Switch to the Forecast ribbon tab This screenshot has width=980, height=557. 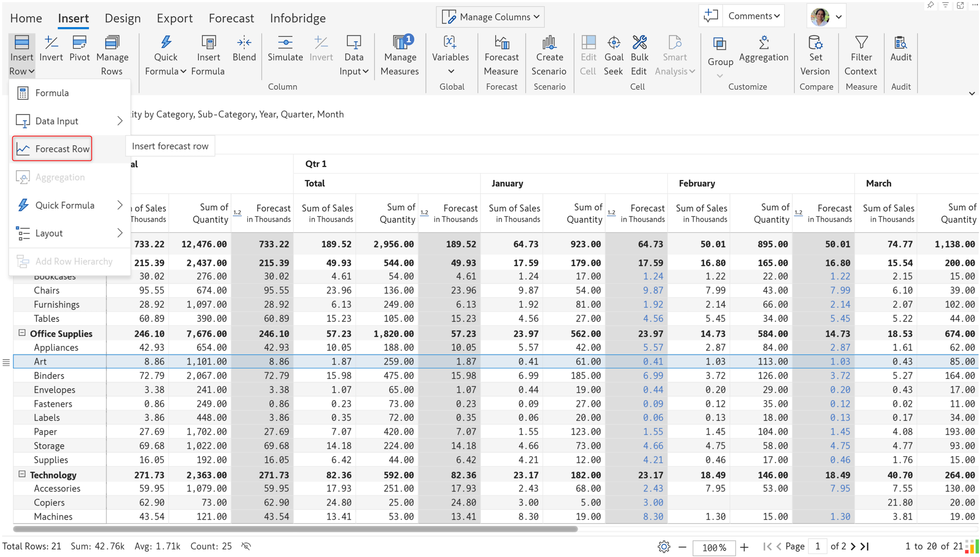(x=231, y=18)
